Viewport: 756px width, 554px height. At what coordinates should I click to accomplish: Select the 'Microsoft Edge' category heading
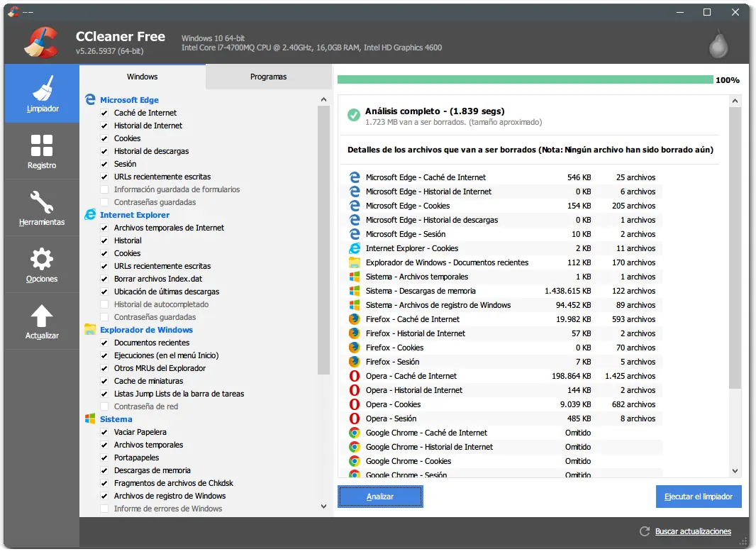click(x=129, y=100)
